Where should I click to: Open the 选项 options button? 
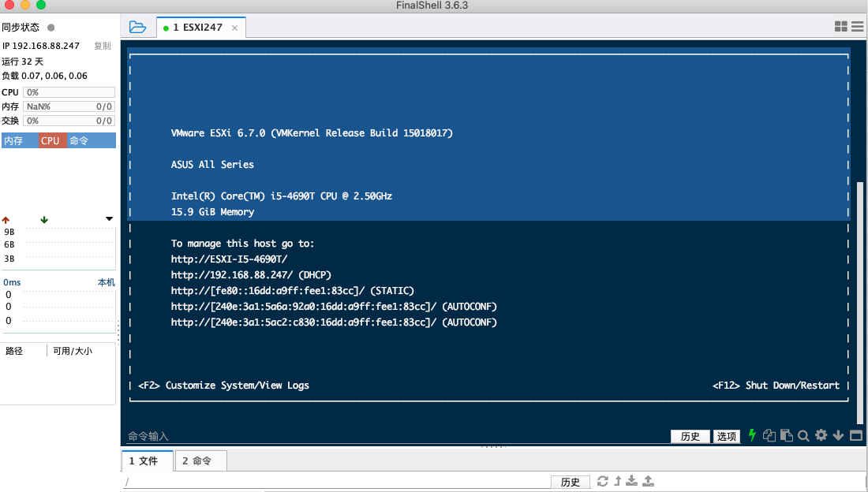pos(727,436)
